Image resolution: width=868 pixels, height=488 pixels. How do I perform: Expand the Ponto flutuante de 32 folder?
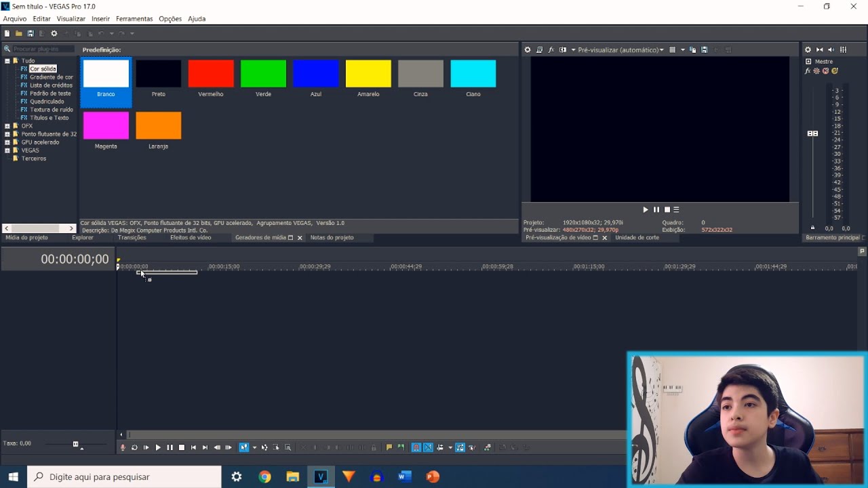[x=7, y=134]
